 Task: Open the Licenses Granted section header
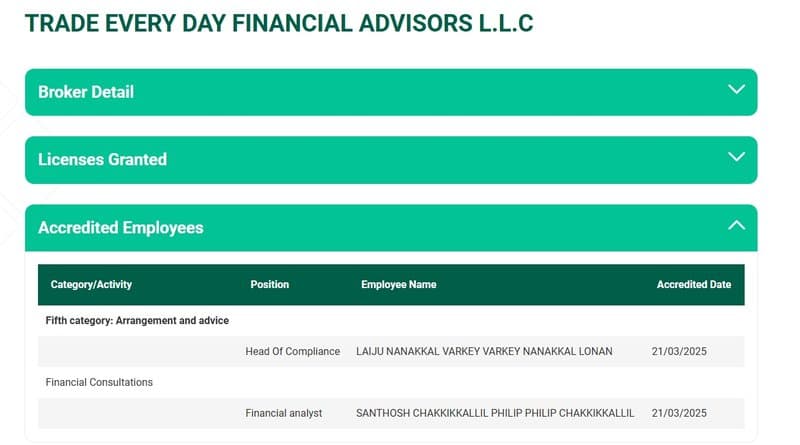[x=391, y=160]
